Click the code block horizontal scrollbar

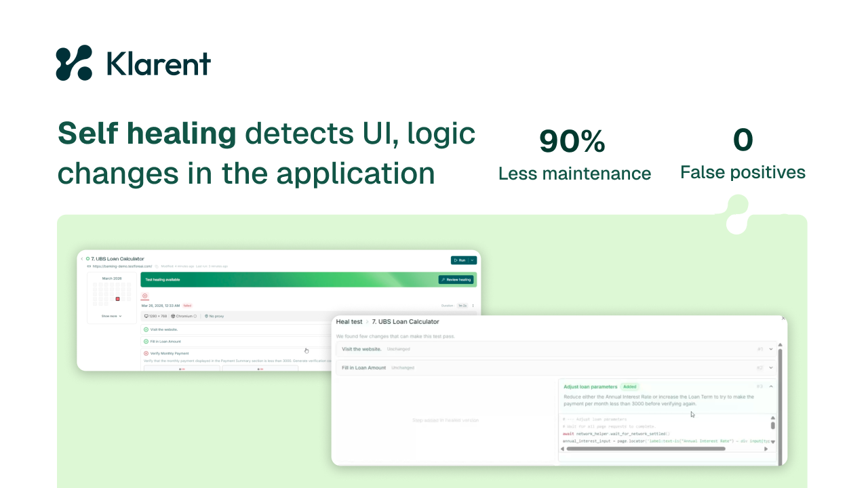pos(646,449)
